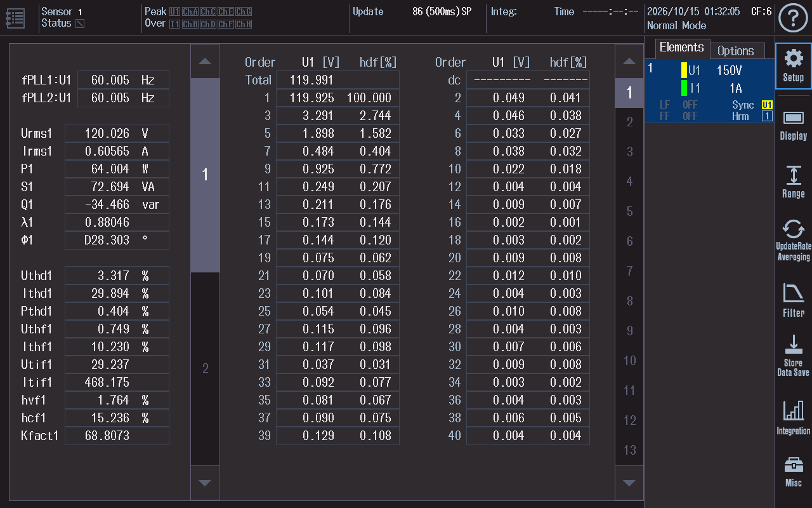This screenshot has width=812, height=508.
Task: Click the Peak ChG indicator
Action: [x=244, y=11]
